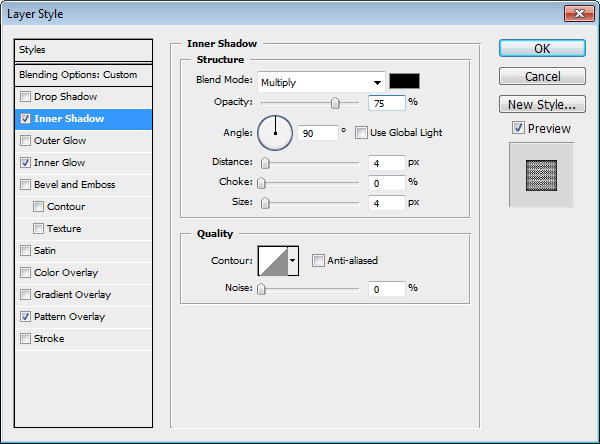The image size is (600, 444).
Task: Enable Bevel and Emboss checkbox
Action: pos(25,184)
